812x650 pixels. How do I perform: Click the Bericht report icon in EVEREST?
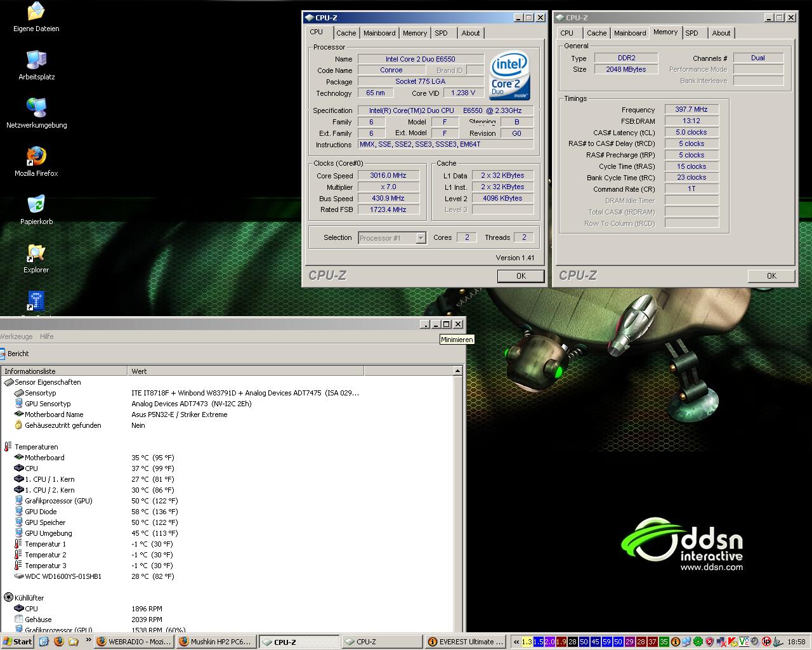point(3,354)
